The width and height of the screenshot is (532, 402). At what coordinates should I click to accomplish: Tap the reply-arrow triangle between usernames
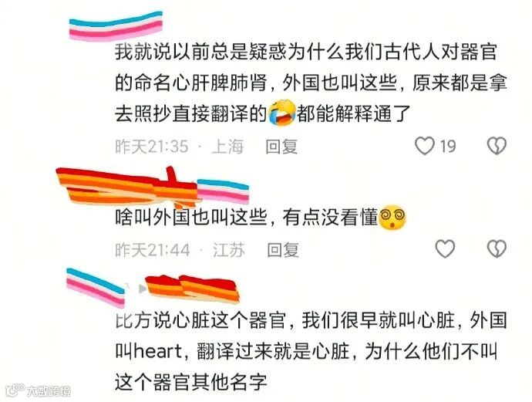point(143,289)
